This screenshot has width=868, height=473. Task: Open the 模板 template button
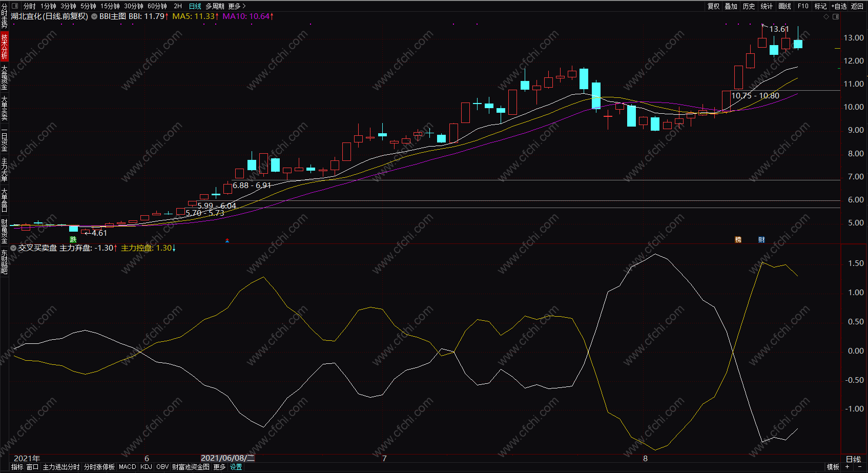pyautogui.click(x=833, y=467)
